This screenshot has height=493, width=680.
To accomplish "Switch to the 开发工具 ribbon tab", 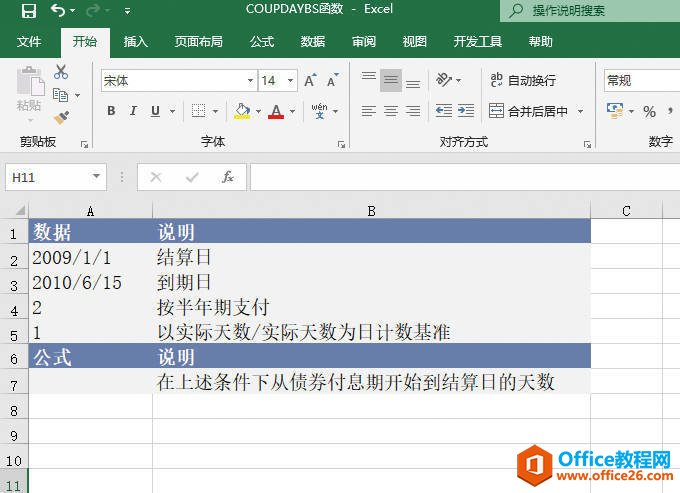I will [477, 42].
